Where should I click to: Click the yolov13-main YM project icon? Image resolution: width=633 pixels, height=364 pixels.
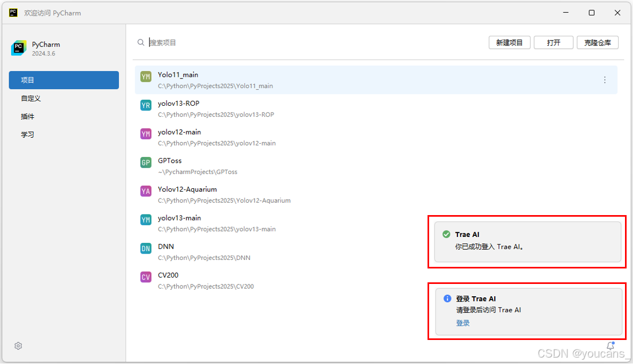[146, 220]
